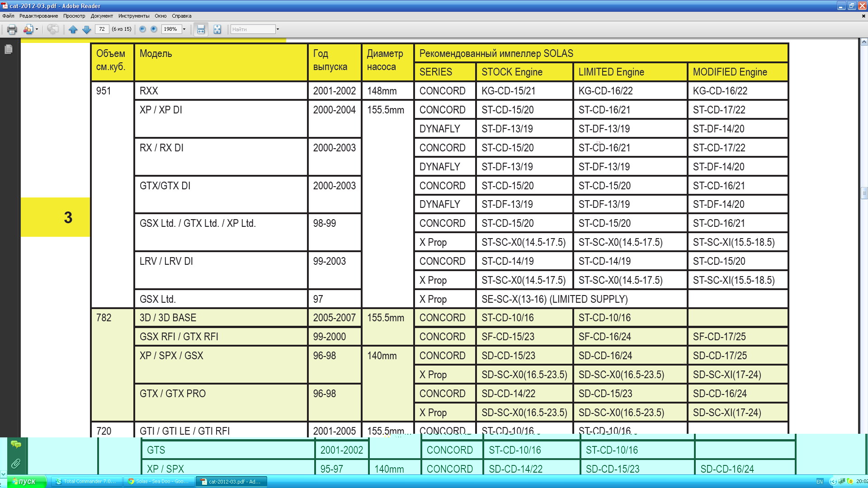The height and width of the screenshot is (488, 868).
Task: Toggle fit-width scrolling mode button
Action: pos(201,29)
